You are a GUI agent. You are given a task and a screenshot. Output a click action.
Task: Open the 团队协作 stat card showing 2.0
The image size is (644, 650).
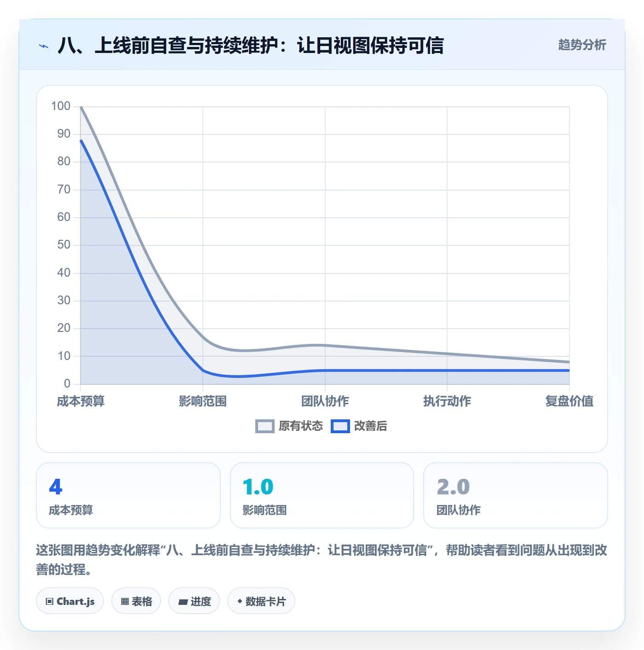click(x=516, y=495)
